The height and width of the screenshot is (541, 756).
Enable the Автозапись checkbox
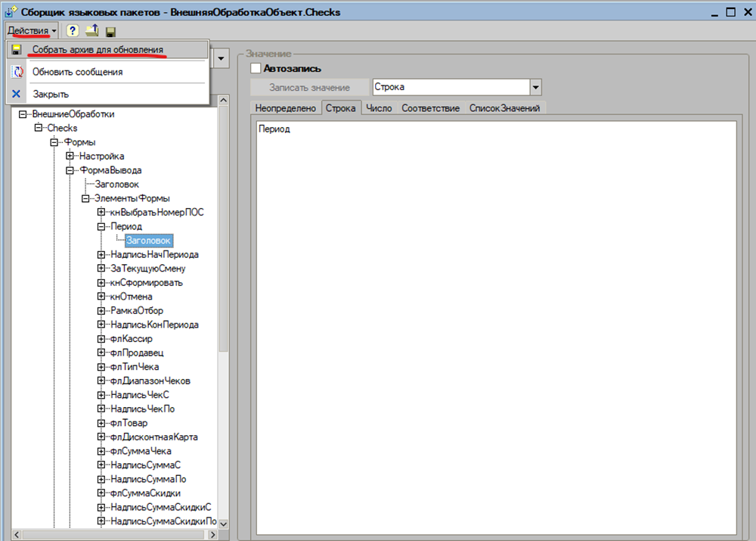pyautogui.click(x=256, y=69)
